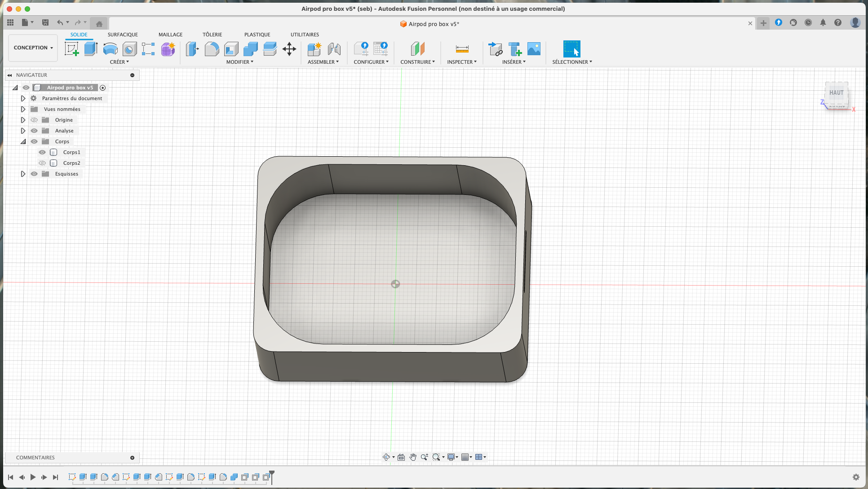The height and width of the screenshot is (489, 868).
Task: Click the timeline end marker
Action: [271, 476]
